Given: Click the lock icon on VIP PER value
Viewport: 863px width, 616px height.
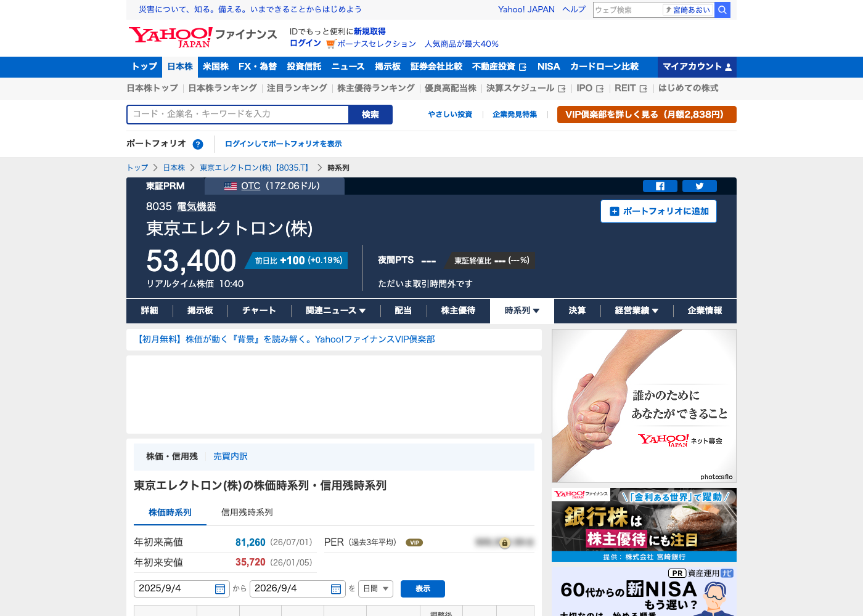Looking at the screenshot, I should (x=504, y=543).
